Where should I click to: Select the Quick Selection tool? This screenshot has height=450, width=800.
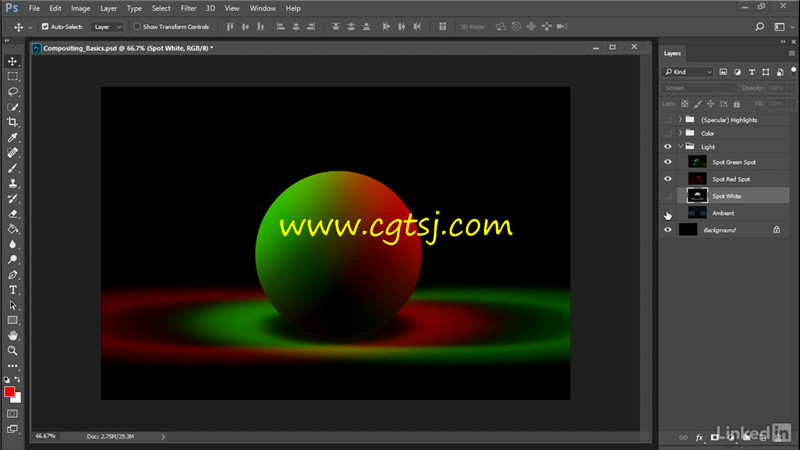coord(13,107)
